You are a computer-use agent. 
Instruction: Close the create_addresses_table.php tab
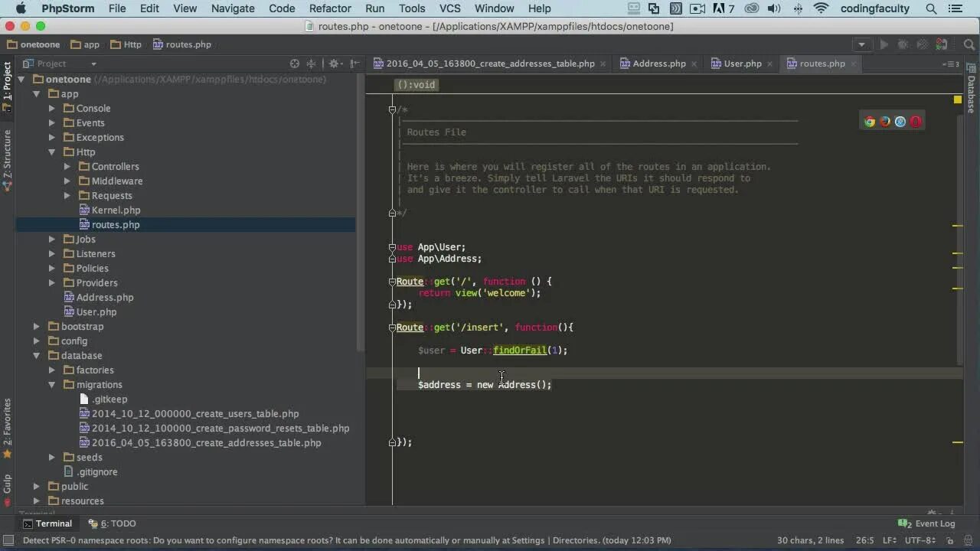tap(603, 64)
